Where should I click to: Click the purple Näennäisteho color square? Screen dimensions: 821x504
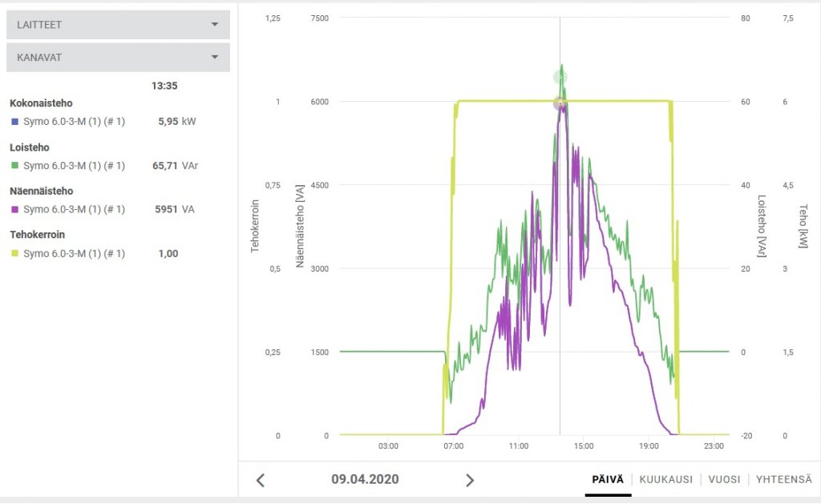(x=14, y=209)
